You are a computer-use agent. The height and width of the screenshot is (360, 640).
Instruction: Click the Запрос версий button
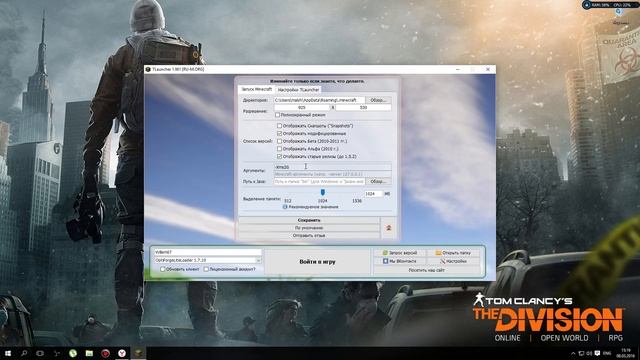(400, 253)
